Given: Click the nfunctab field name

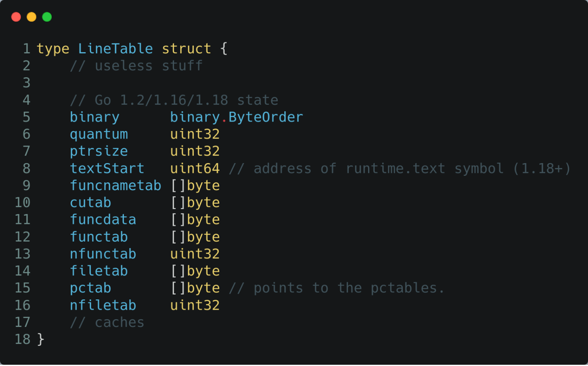Looking at the screenshot, I should tap(103, 254).
